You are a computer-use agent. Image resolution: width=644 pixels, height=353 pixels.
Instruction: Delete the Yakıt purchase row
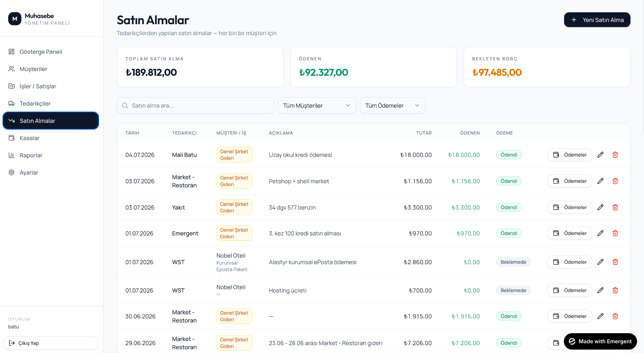(x=615, y=207)
